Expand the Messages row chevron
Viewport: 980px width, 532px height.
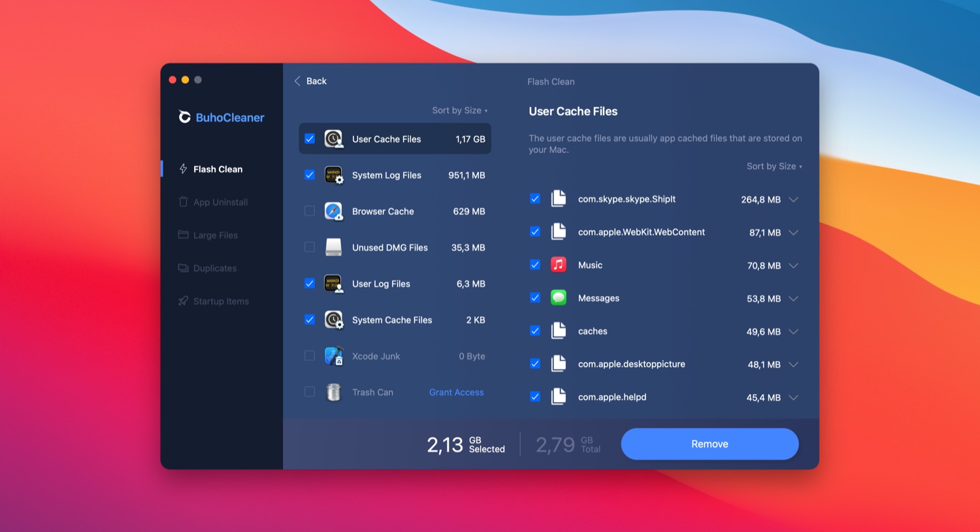click(794, 299)
